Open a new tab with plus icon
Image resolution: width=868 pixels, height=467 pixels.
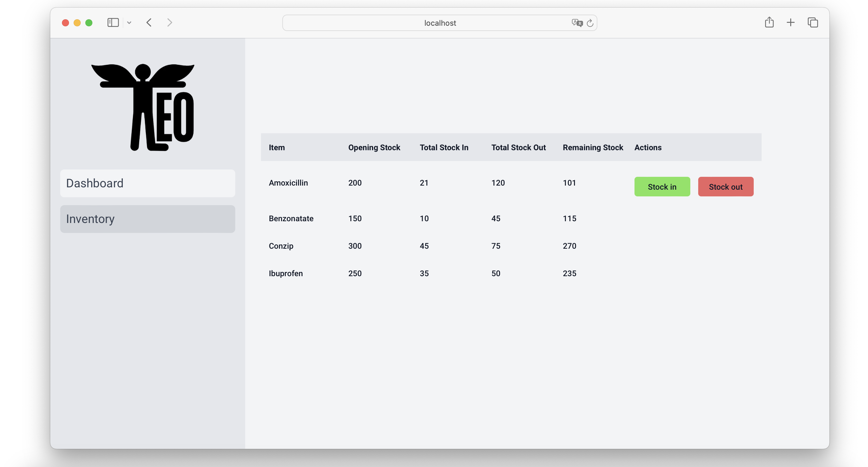(x=791, y=23)
